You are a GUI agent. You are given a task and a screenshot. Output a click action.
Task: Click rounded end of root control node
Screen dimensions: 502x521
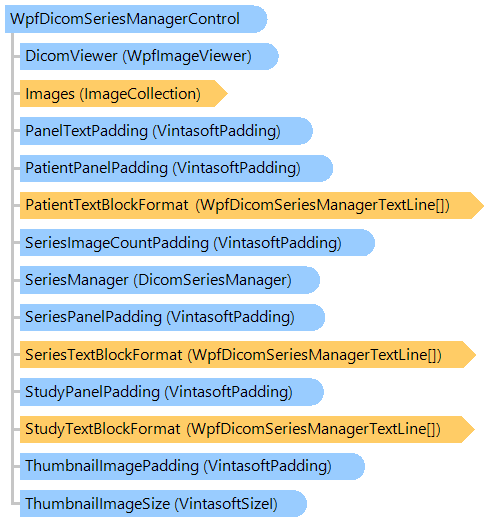pos(260,19)
